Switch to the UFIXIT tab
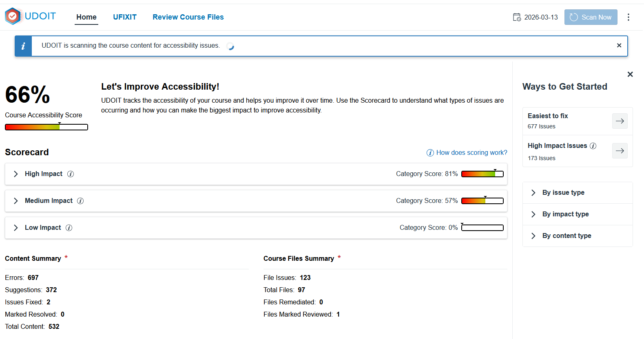Screen dimensions: 644x339 (125, 17)
